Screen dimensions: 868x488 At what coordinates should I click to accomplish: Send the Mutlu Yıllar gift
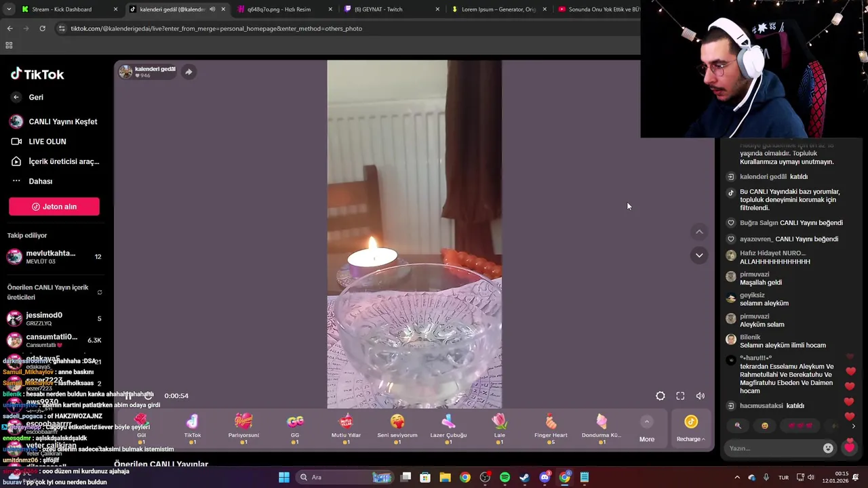tap(346, 428)
